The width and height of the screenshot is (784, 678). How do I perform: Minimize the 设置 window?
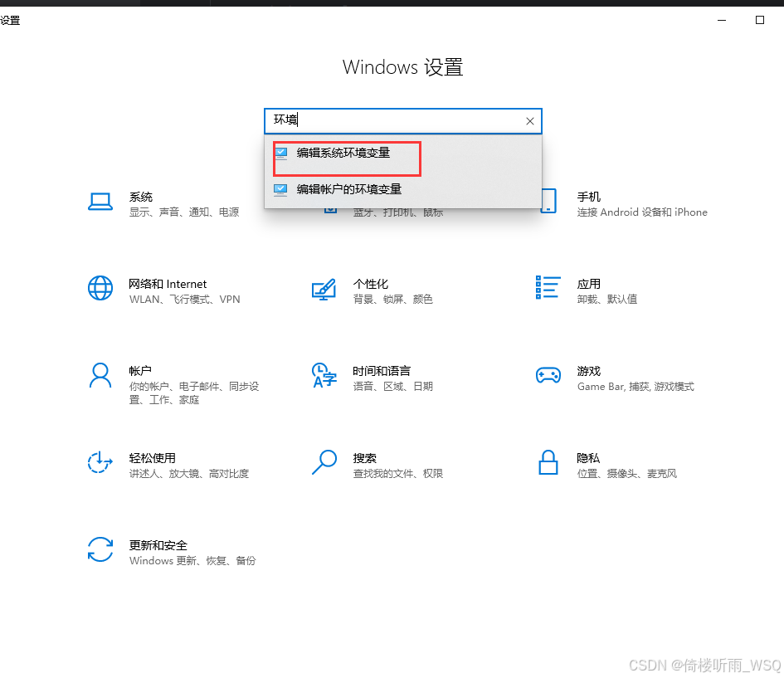[x=722, y=20]
